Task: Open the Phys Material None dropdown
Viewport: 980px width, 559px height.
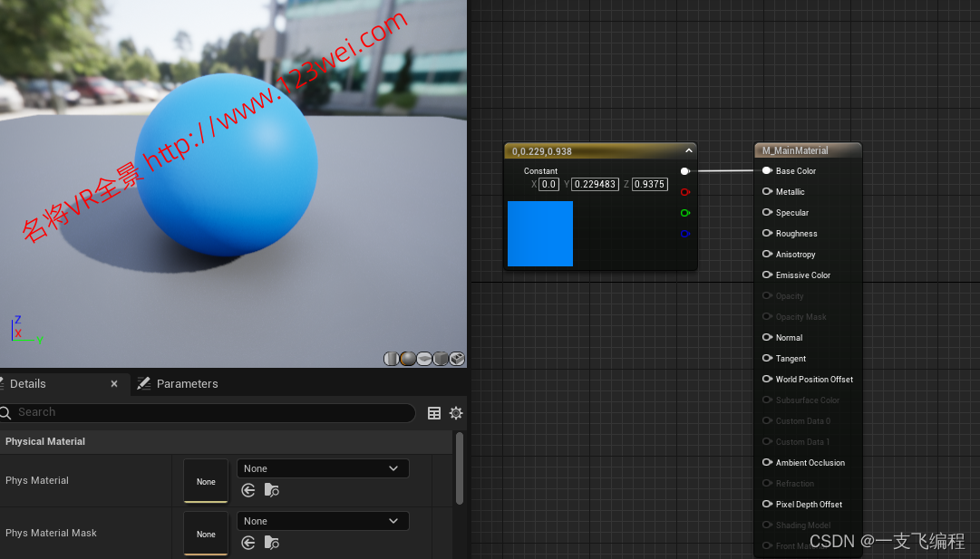Action: 322,468
